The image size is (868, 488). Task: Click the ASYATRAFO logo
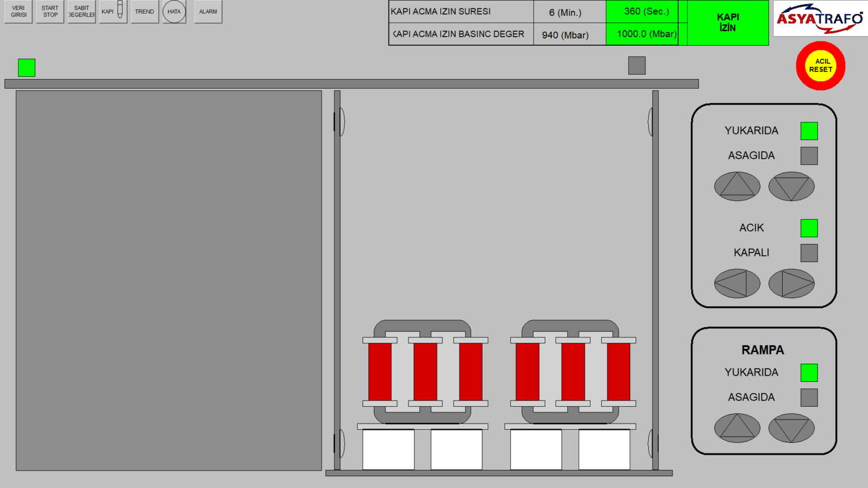820,19
